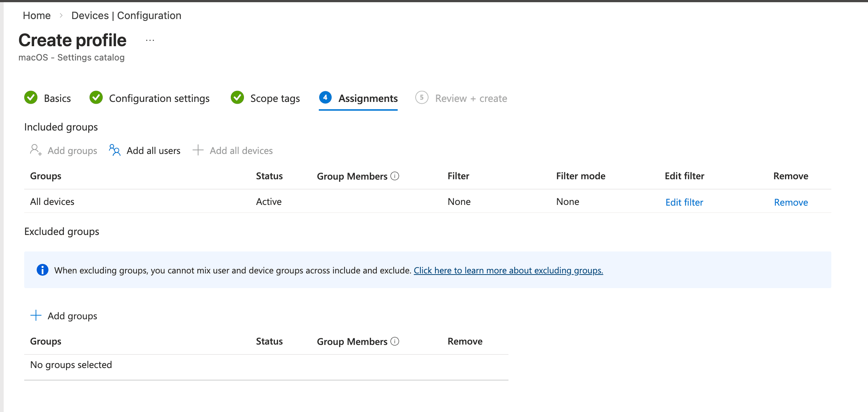Open Devices | Configuration from the breadcrumb
This screenshot has height=412, width=868.
click(126, 15)
